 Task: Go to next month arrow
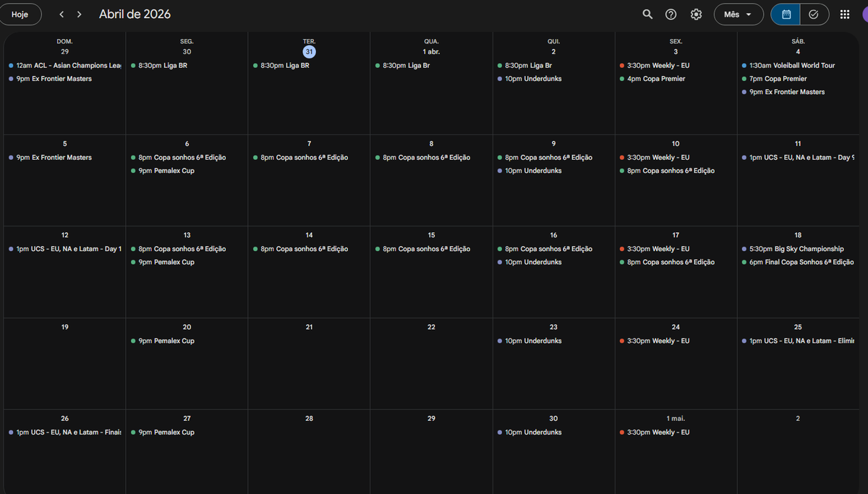[79, 14]
